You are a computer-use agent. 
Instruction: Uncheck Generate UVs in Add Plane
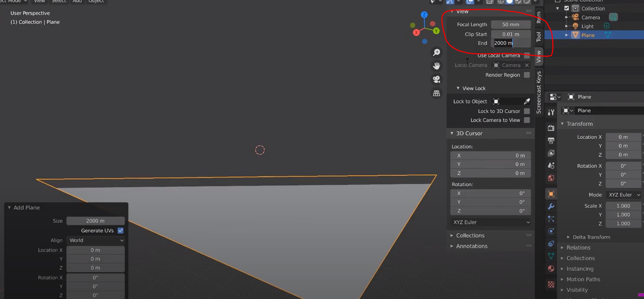pyautogui.click(x=120, y=231)
